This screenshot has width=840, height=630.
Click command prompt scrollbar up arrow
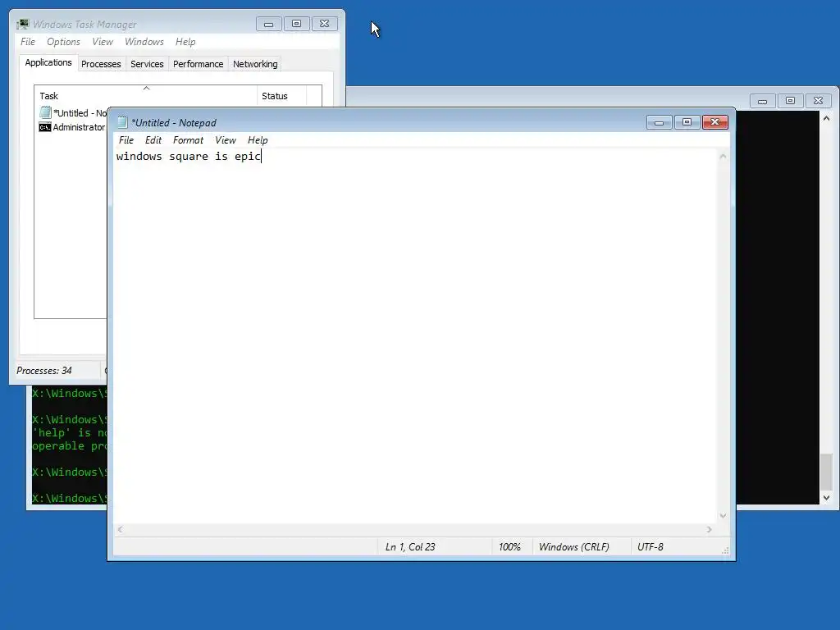[x=827, y=118]
